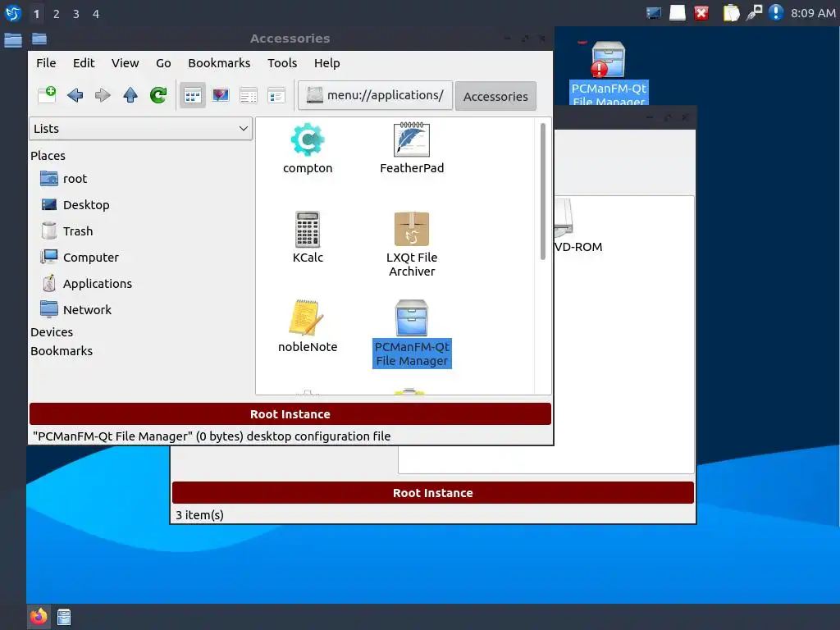
Task: Expand the Lists side pane dropdown
Action: pyautogui.click(x=140, y=129)
